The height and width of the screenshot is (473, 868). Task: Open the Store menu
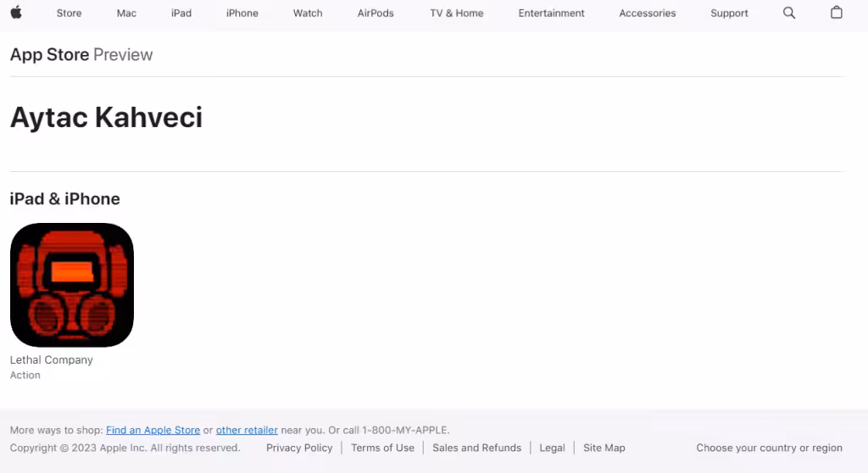[70, 13]
